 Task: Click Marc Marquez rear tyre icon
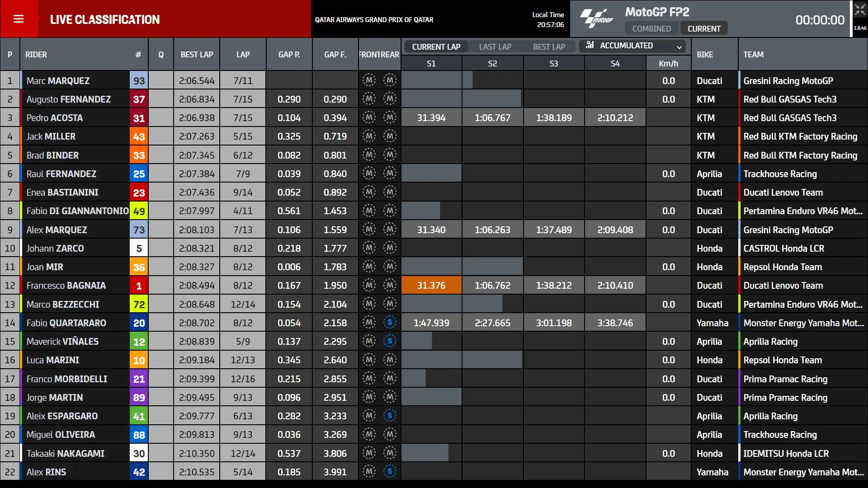(x=390, y=80)
